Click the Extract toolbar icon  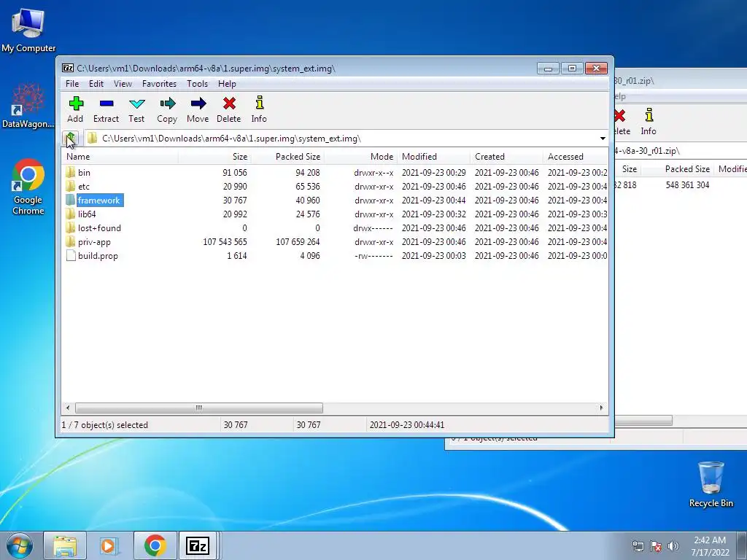[x=106, y=109]
